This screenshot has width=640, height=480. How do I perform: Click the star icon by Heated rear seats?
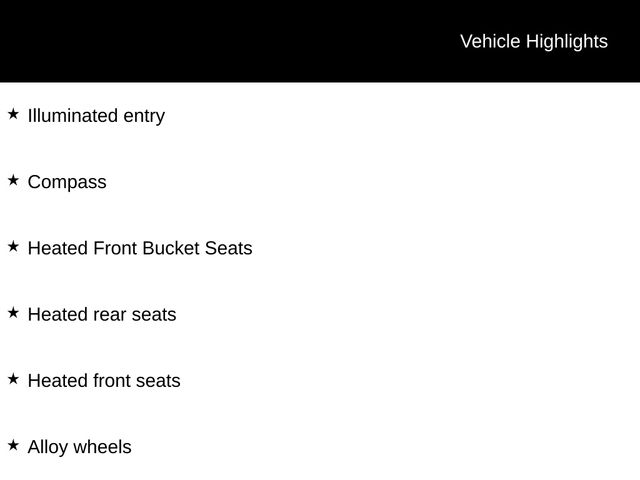tap(13, 313)
